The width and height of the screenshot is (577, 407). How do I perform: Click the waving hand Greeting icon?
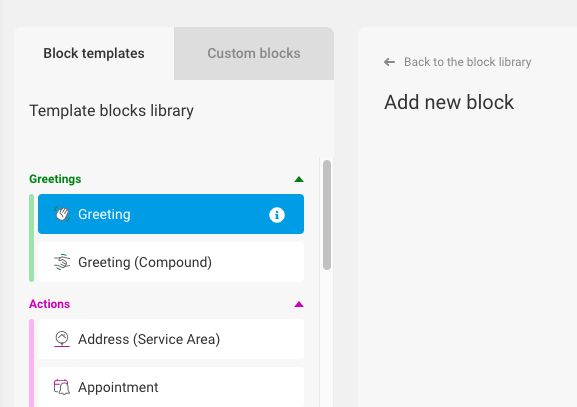point(62,214)
